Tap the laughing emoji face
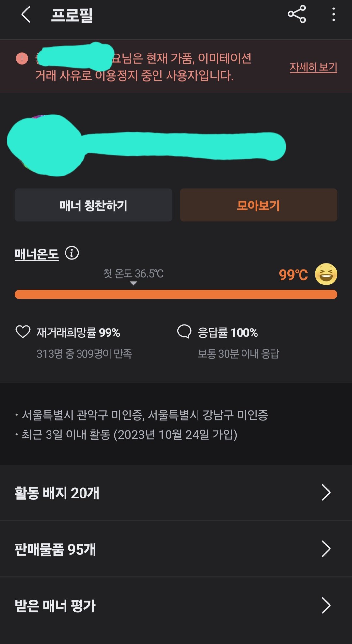 [x=326, y=274]
